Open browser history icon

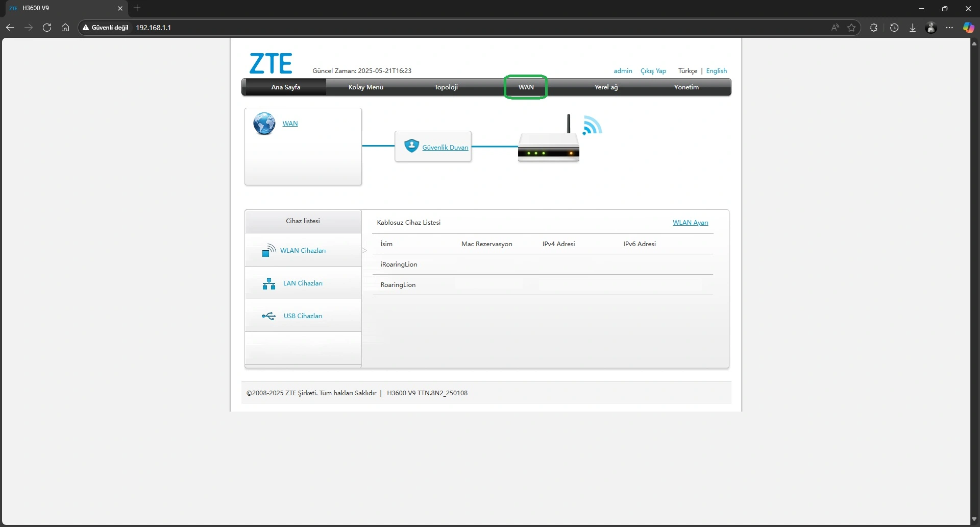pos(894,28)
